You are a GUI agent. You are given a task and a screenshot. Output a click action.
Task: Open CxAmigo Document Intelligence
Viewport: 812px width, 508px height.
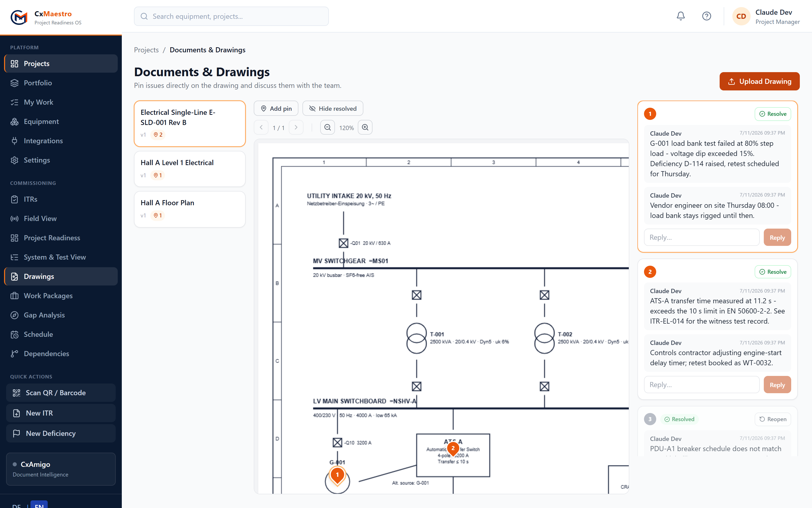(61, 469)
